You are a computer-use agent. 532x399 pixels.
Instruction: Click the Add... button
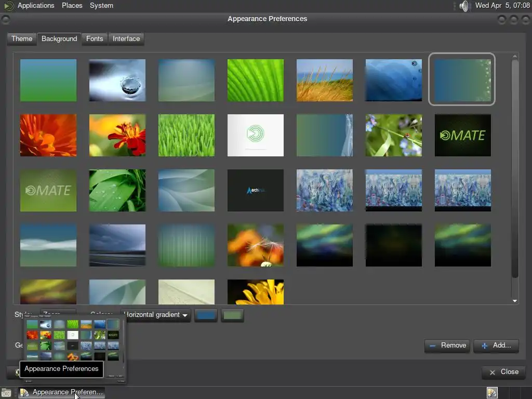[x=496, y=345]
